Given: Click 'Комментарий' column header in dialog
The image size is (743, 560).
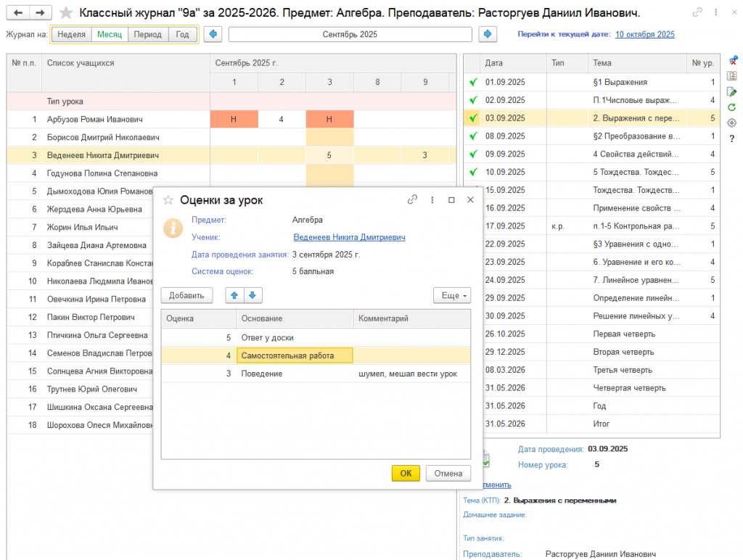Looking at the screenshot, I should coord(412,318).
